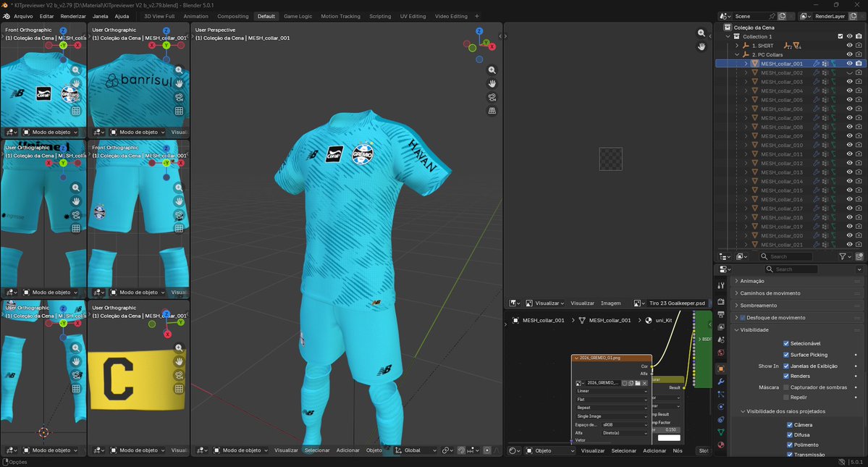Click the 0.150 factor slider in node
This screenshot has width=868, height=467.
click(667, 430)
